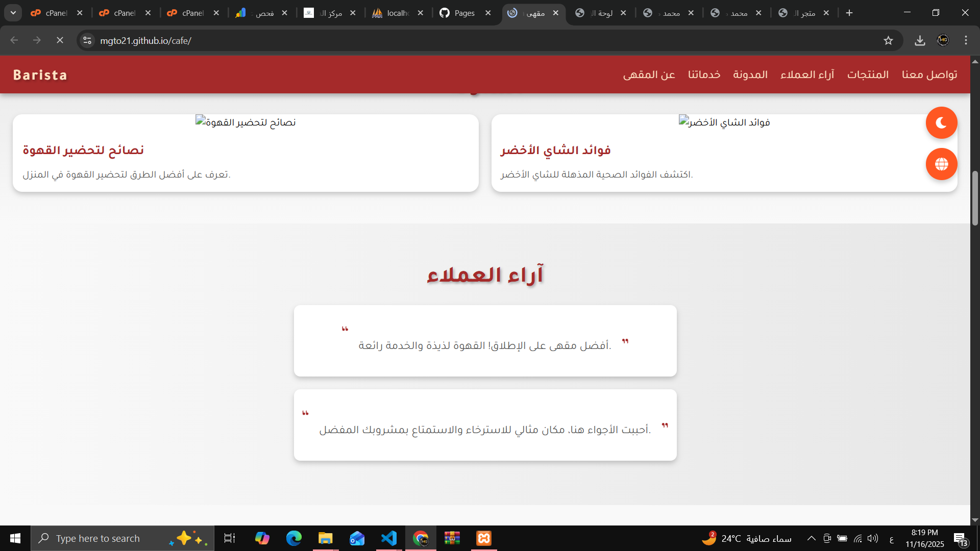Open site information icon in address bar
Viewport: 980px width, 551px height.
point(87,41)
